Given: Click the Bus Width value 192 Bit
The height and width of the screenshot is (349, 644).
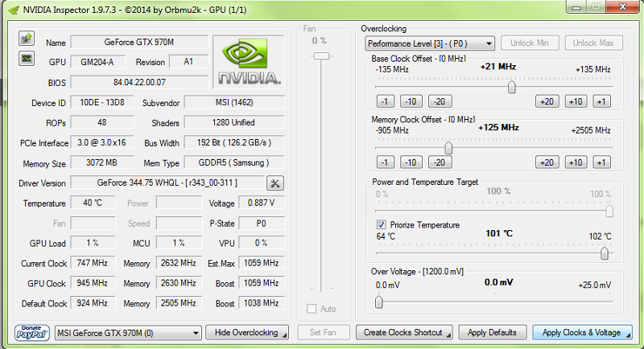Looking at the screenshot, I should click(234, 142).
